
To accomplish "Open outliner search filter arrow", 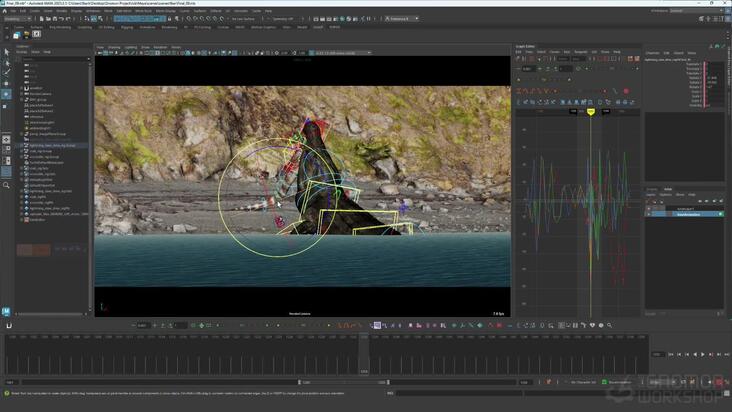I will (x=89, y=59).
